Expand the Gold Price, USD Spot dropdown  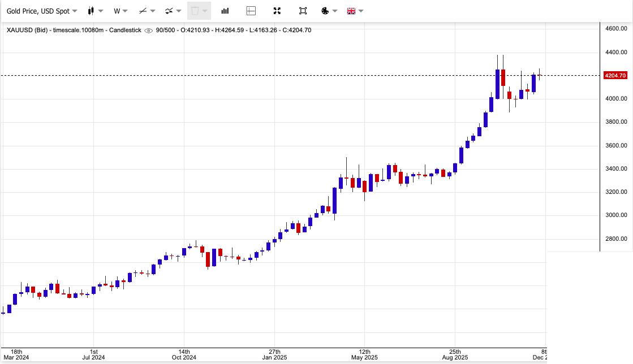tap(42, 11)
